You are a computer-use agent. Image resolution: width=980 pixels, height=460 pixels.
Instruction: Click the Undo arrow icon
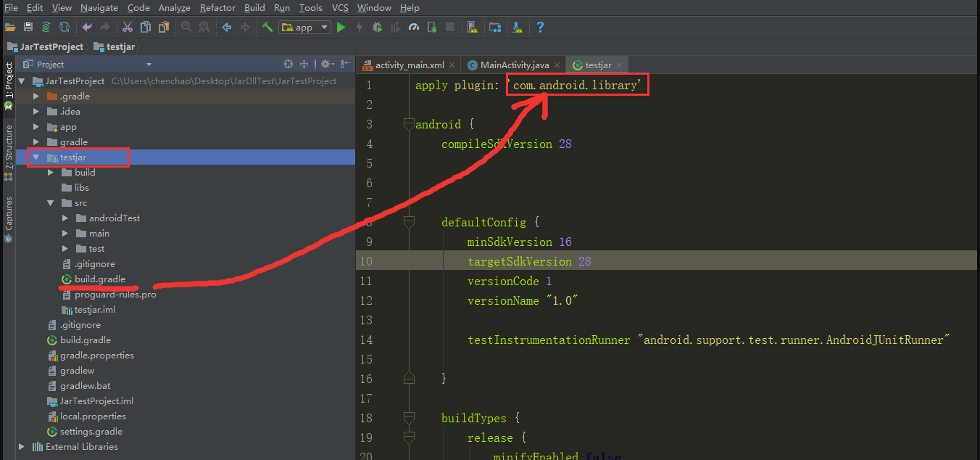pos(87,28)
